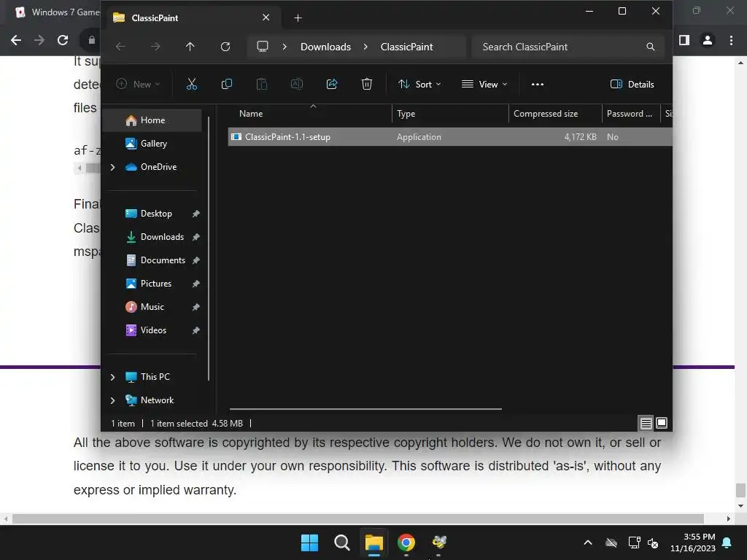Open the Sort dropdown menu
The image size is (747, 560).
point(419,85)
